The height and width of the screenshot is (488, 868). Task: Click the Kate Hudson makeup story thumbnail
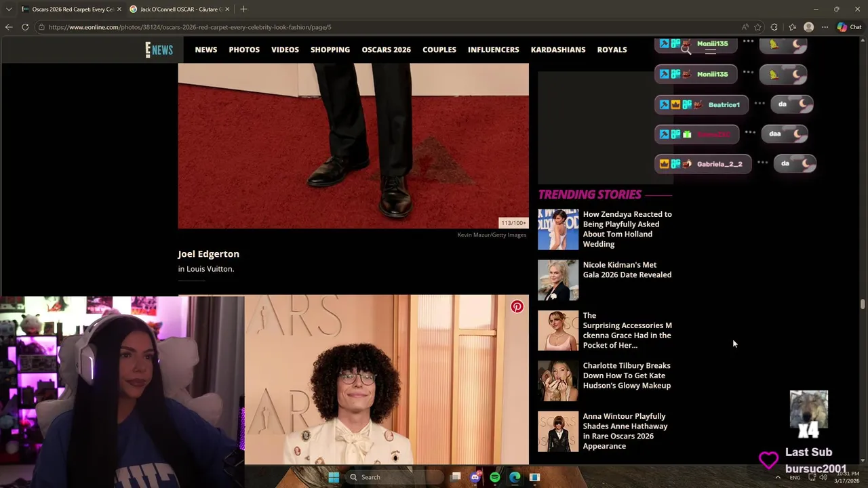(558, 381)
